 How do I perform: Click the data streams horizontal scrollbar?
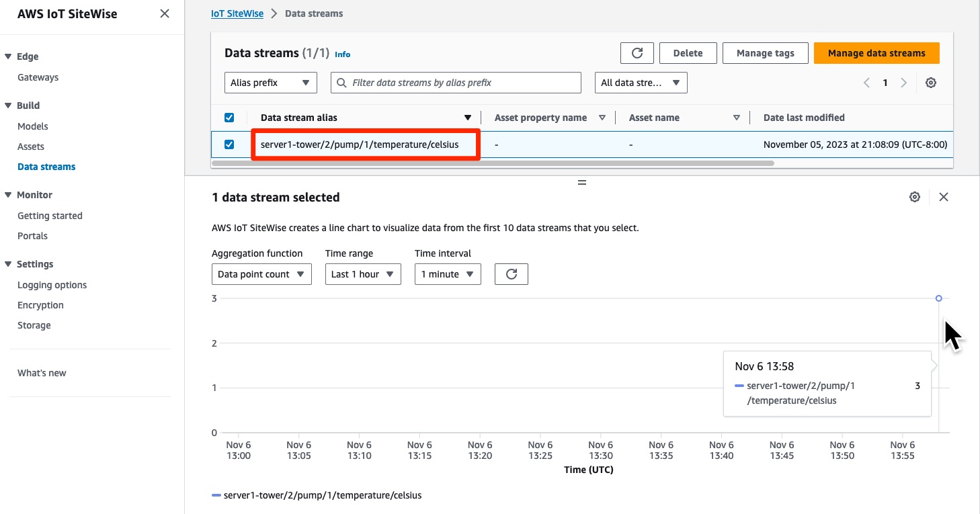tap(493, 163)
